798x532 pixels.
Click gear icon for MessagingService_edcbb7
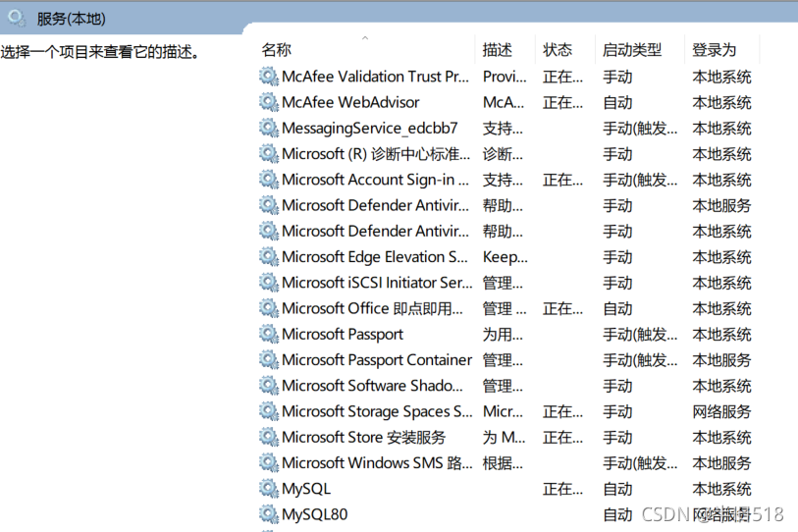269,128
